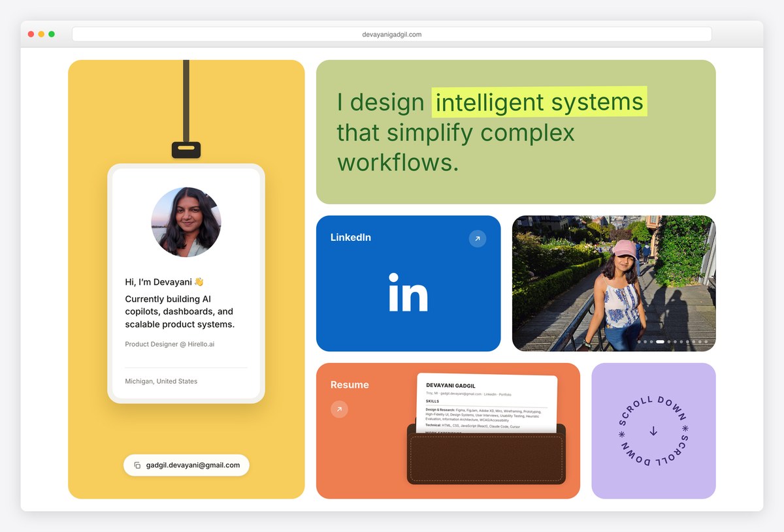Viewport: 784px width, 532px height.
Task: Click the devayanigadgil.com address bar
Action: (x=392, y=34)
